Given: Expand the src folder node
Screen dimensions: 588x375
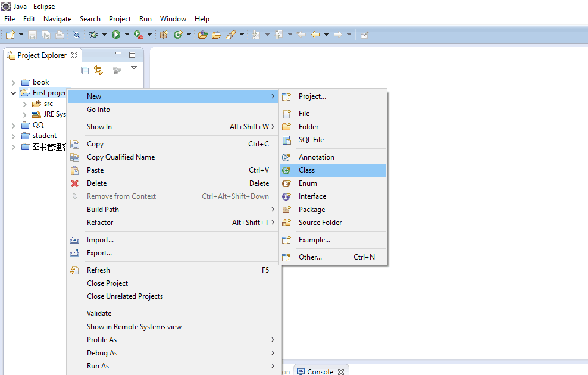Looking at the screenshot, I should [x=25, y=104].
